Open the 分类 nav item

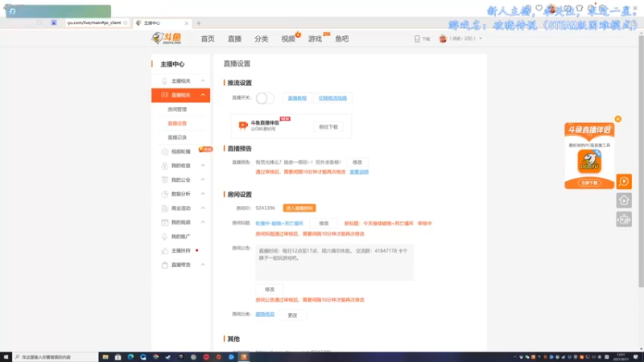(261, 39)
